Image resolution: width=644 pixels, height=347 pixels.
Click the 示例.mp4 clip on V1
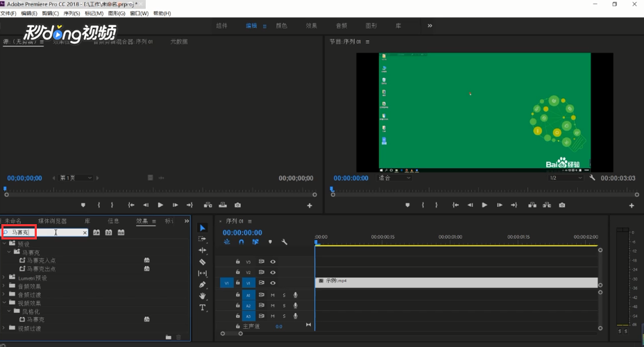(457, 282)
